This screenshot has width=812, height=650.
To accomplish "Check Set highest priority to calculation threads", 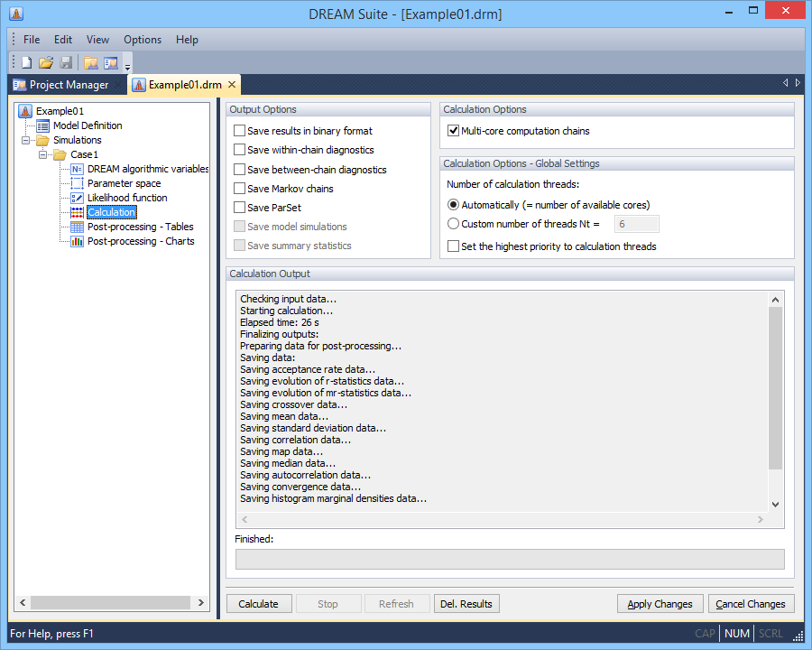I will coord(453,246).
